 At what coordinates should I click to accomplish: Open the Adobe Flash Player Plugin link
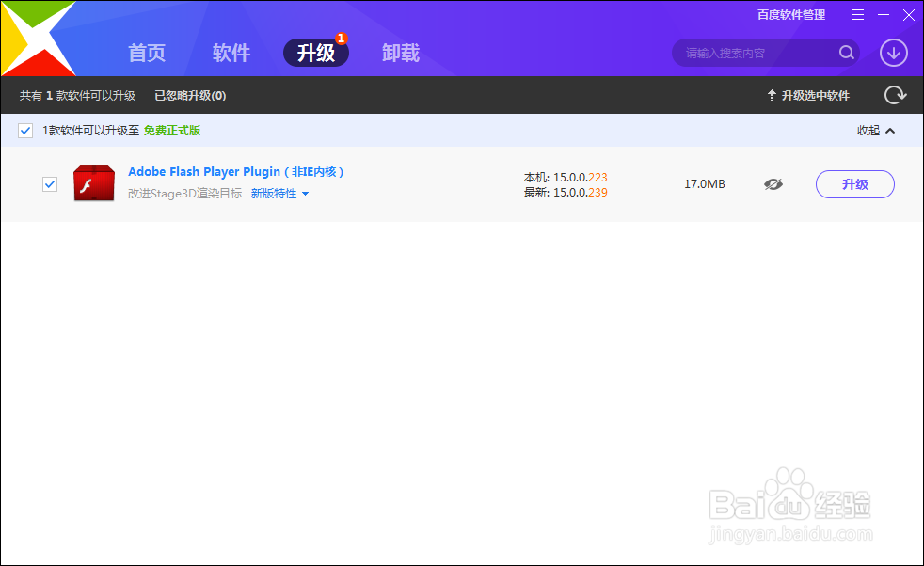coord(236,171)
